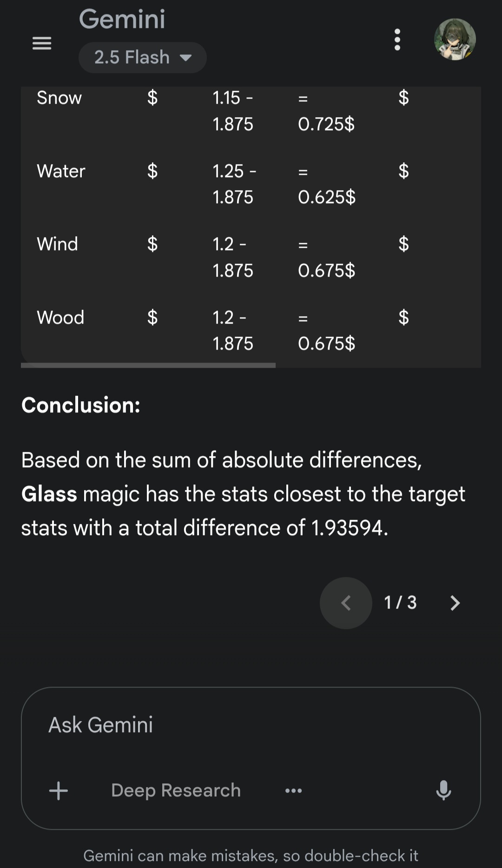This screenshot has height=868, width=502.
Task: Expand the 2.5 Flash model dropdown
Action: (x=142, y=58)
